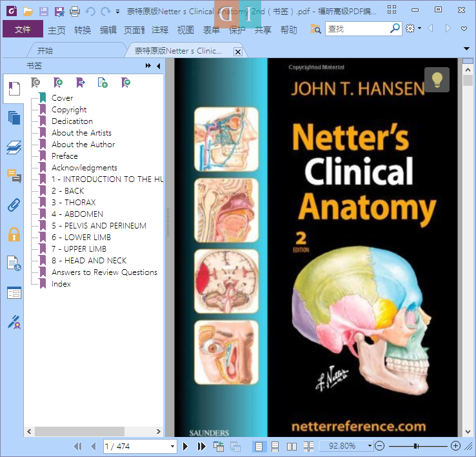Image resolution: width=476 pixels, height=457 pixels.
Task: Expand the bookmarks panel with double arrow
Action: [148, 66]
